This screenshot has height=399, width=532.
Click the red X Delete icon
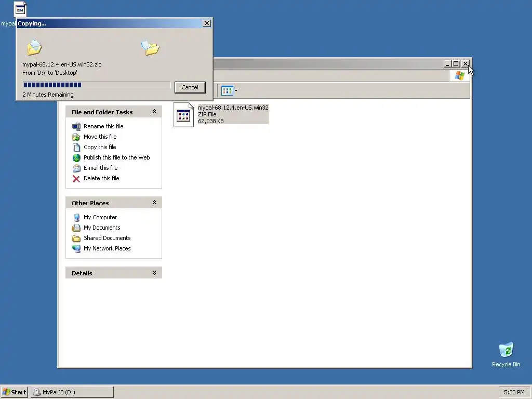pos(76,179)
